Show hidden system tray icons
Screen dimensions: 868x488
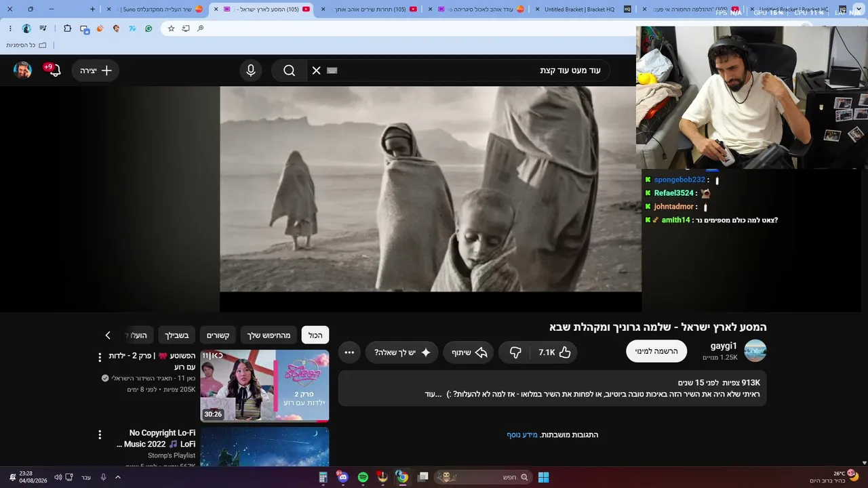pyautogui.click(x=118, y=477)
